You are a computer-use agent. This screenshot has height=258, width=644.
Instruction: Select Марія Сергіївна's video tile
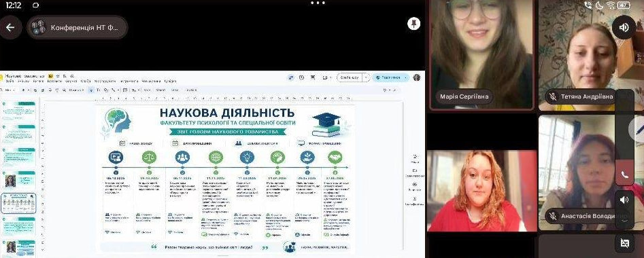(x=481, y=54)
